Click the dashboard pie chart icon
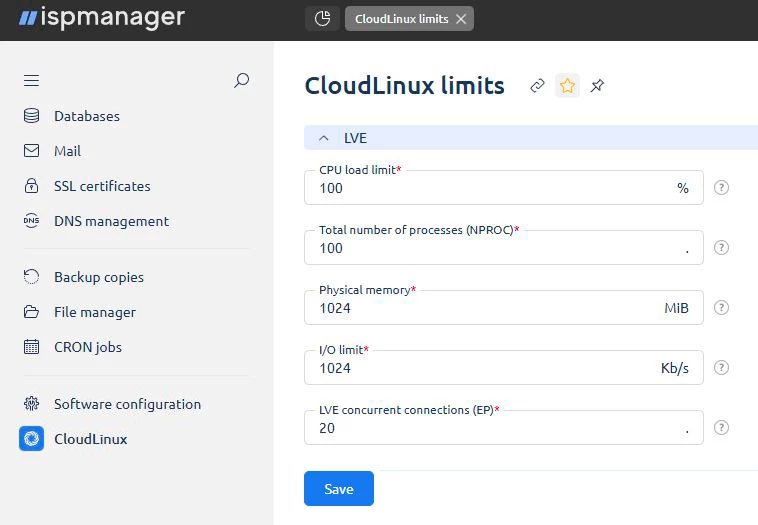Image resolution: width=758 pixels, height=525 pixels. [x=322, y=19]
